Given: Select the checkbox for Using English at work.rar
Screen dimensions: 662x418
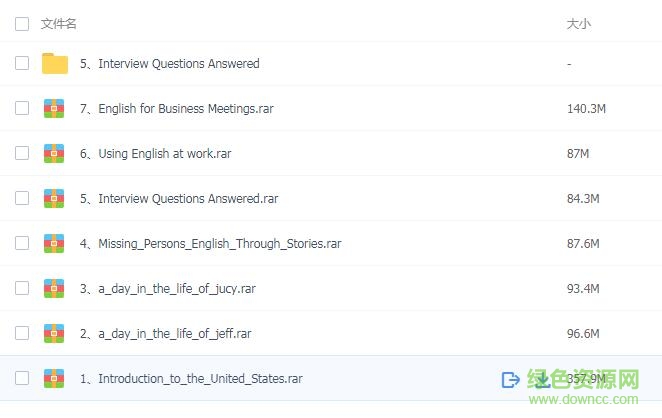Looking at the screenshot, I should (x=22, y=154).
